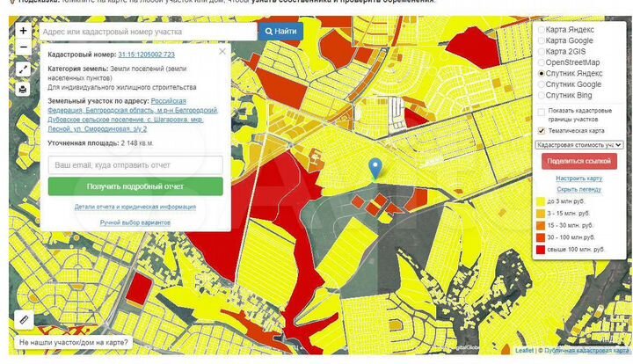Toggle fullscreen map view icon
Screen dimensions: 633x364
pos(23,69)
